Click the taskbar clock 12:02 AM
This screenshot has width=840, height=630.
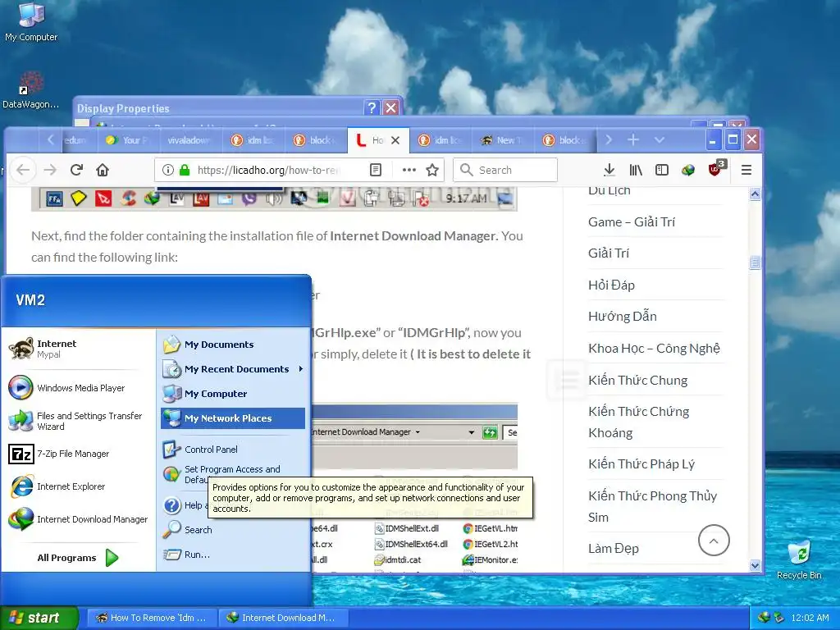(x=810, y=618)
